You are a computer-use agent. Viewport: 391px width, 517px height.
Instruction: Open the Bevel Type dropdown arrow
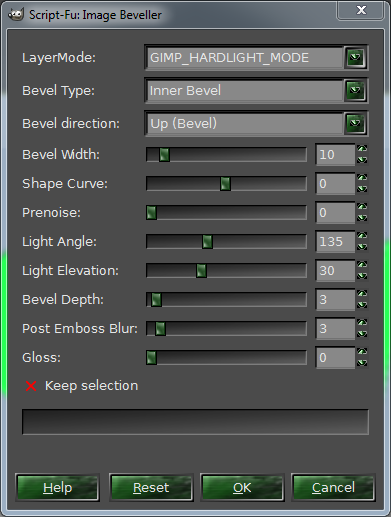[355, 90]
